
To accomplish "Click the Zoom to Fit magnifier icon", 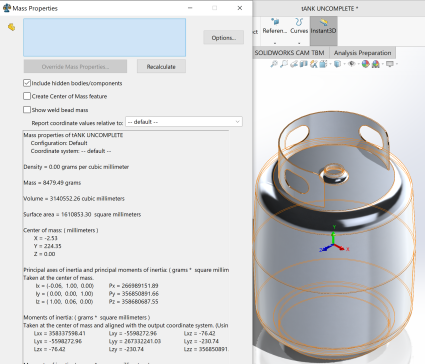I will [274, 64].
